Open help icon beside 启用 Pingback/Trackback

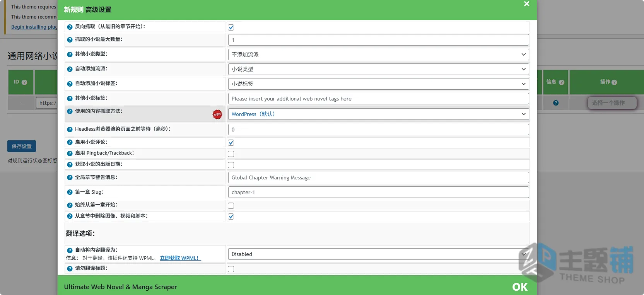[x=70, y=153]
